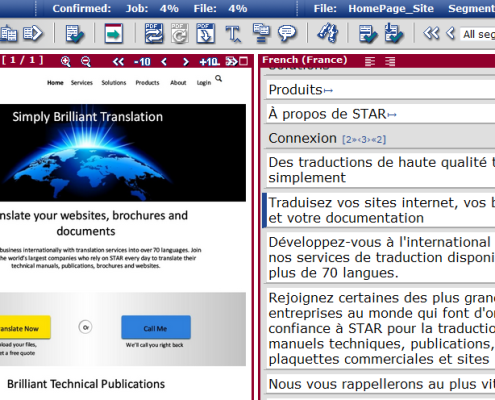Click the PDF download arrow icon
This screenshot has height=400, width=495.
(x=205, y=33)
